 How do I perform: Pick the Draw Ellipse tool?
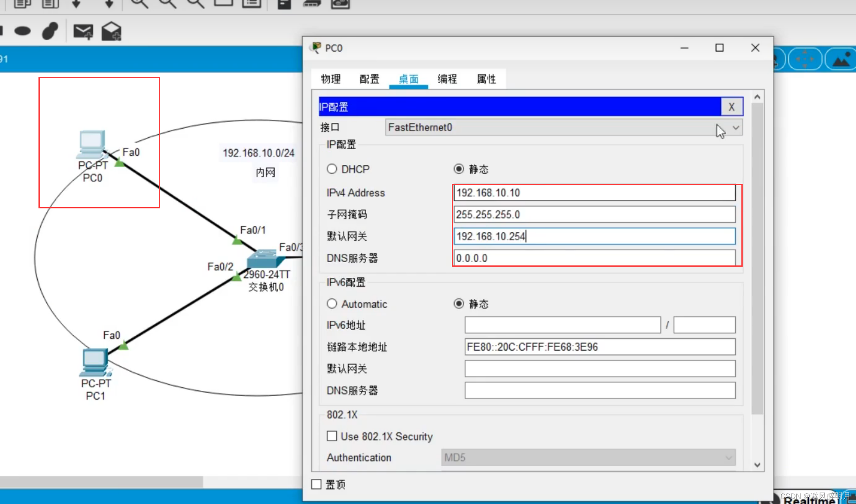(x=22, y=31)
